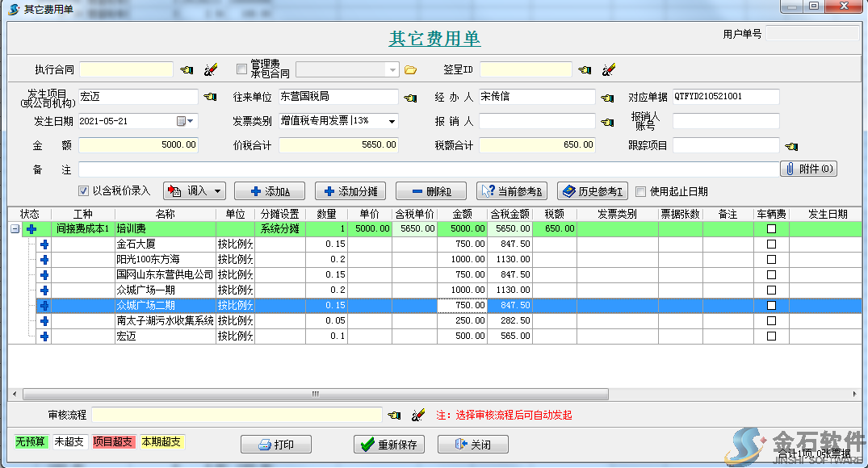Toggle the 以含税价录入 checkbox
The image size is (868, 468).
click(x=83, y=191)
